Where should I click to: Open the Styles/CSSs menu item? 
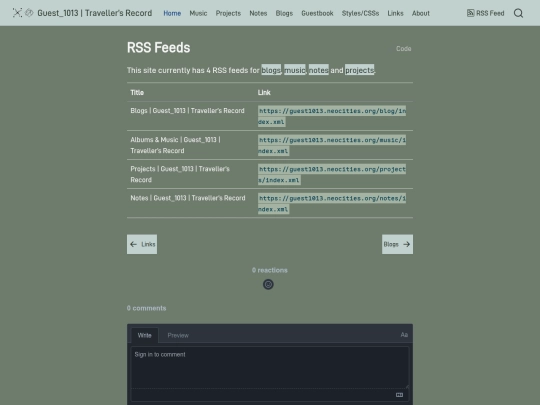tap(360, 13)
